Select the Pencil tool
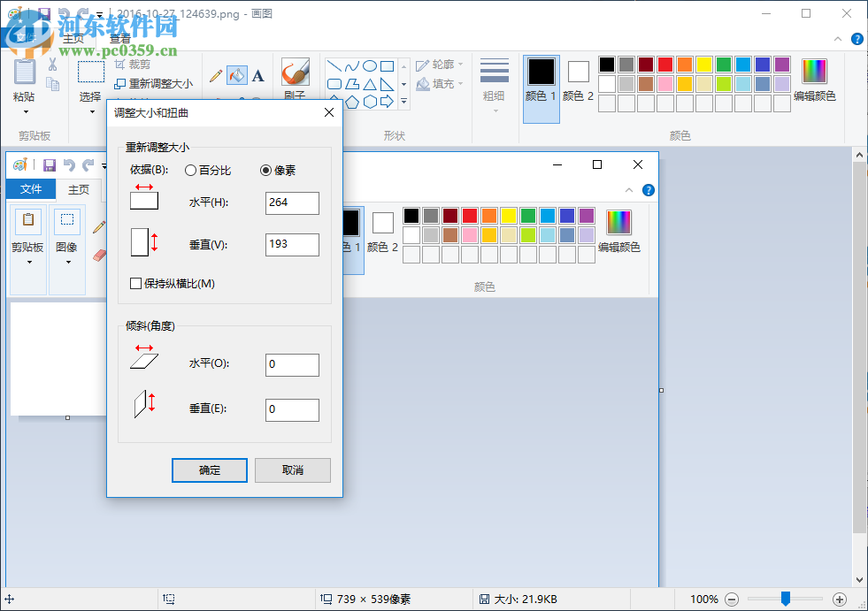Screen dimensions: 868x611 pos(215,76)
